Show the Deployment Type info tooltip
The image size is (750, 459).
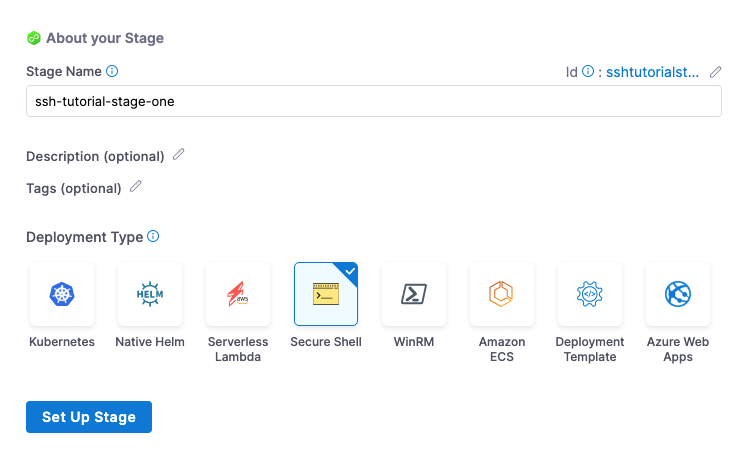pyautogui.click(x=153, y=237)
